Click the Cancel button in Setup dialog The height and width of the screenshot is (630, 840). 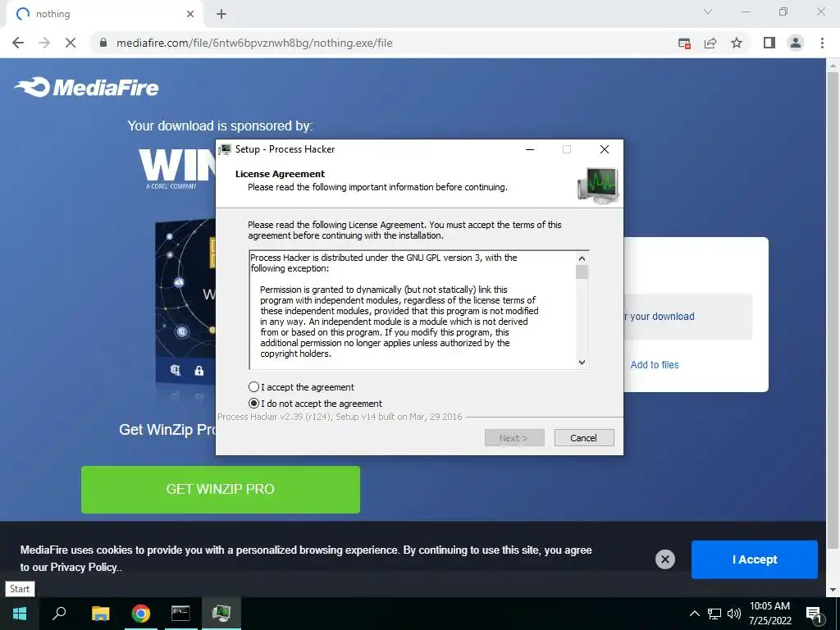pyautogui.click(x=584, y=438)
